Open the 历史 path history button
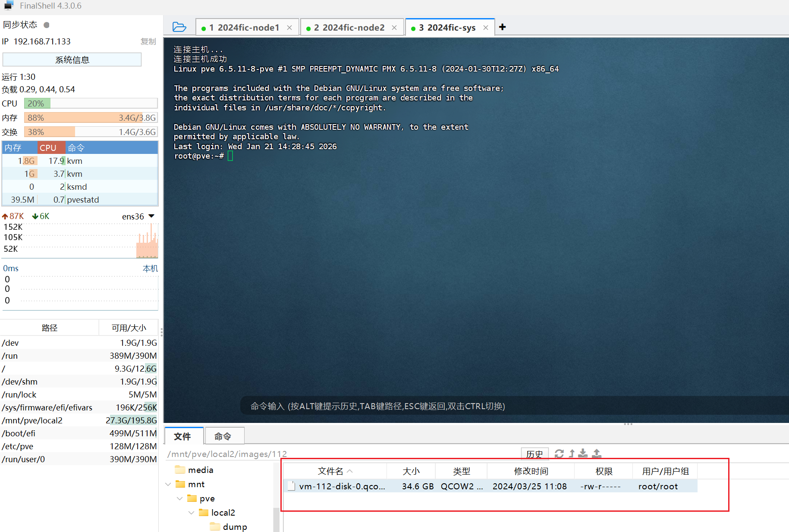Viewport: 789px width, 532px height. [534, 454]
